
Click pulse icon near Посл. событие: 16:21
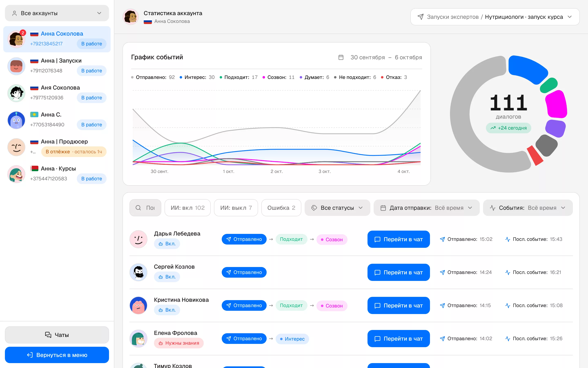pyautogui.click(x=508, y=272)
